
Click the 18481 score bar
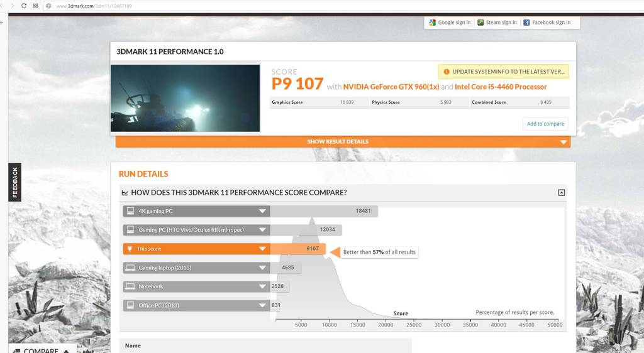click(x=324, y=211)
